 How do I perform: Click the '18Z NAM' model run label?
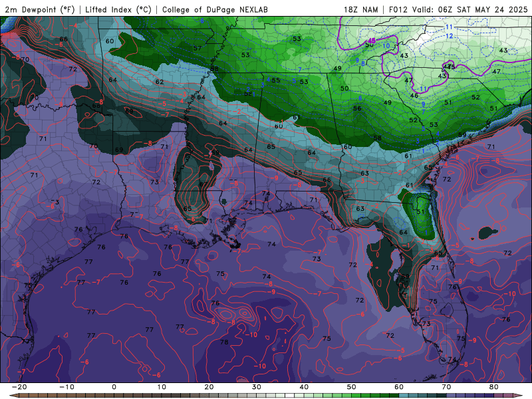[x=360, y=9]
